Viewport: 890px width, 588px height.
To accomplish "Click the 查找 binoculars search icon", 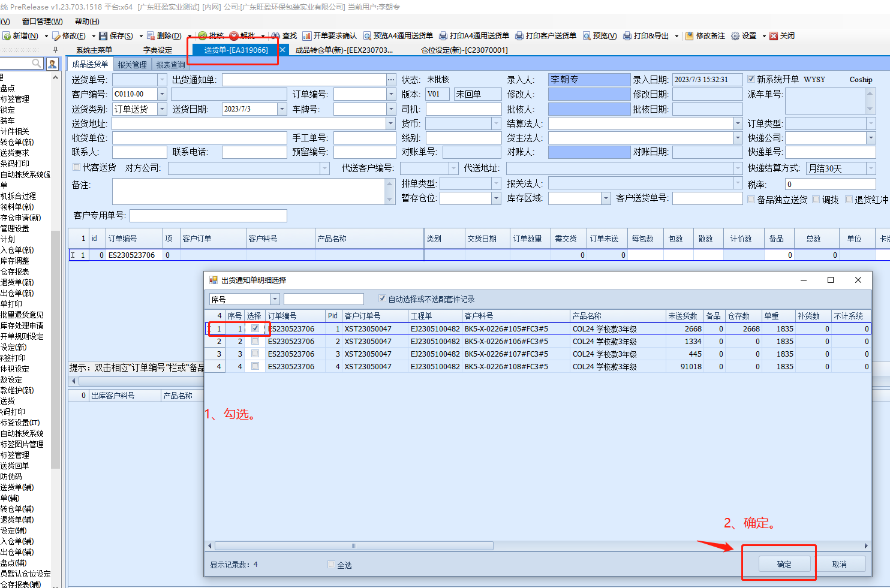I will 276,36.
